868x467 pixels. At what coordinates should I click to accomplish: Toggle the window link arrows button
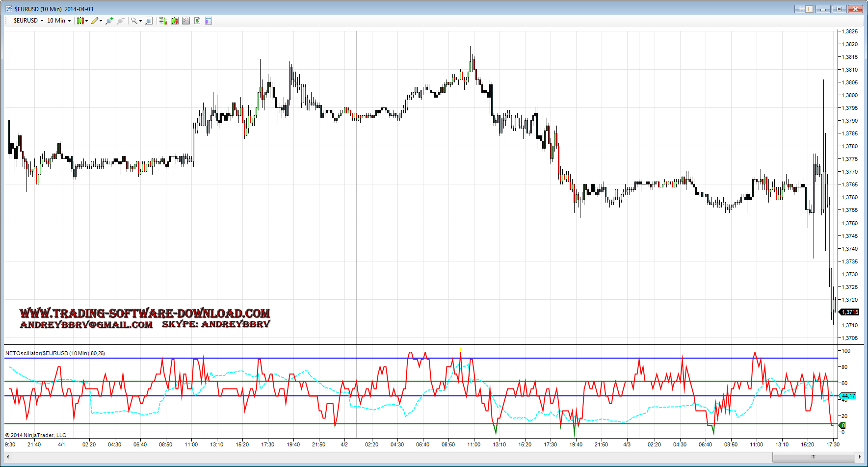click(x=800, y=9)
